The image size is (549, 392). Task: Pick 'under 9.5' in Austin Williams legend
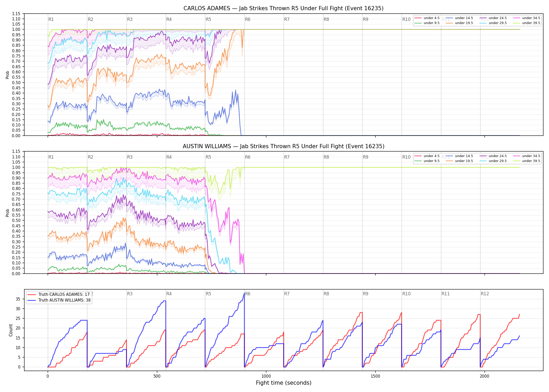pyautogui.click(x=427, y=161)
